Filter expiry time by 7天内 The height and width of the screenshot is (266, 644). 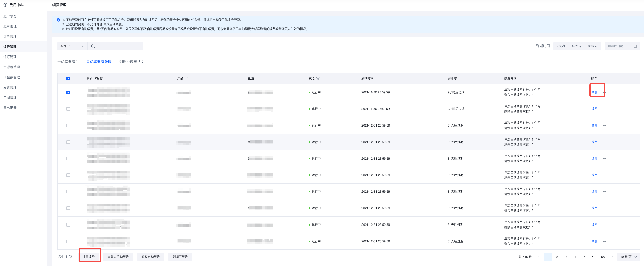pos(561,46)
